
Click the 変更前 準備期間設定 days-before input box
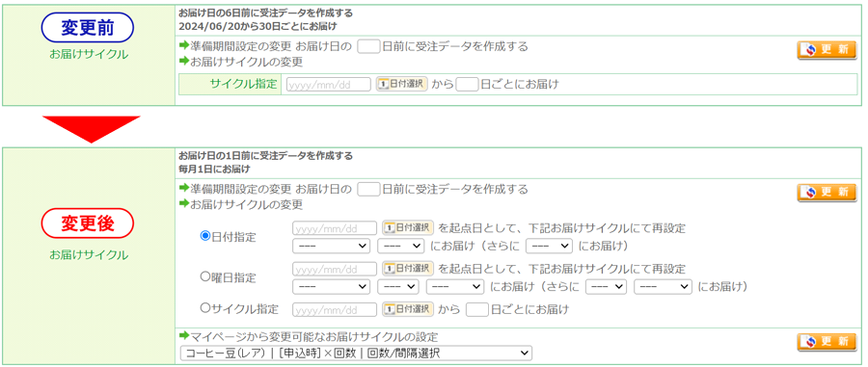pos(368,46)
